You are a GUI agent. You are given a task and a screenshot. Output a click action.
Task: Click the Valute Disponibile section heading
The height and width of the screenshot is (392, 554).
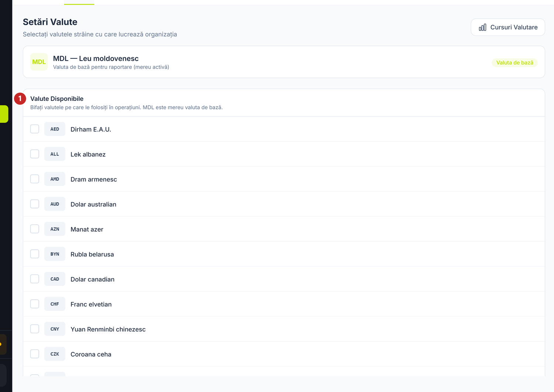click(x=57, y=99)
